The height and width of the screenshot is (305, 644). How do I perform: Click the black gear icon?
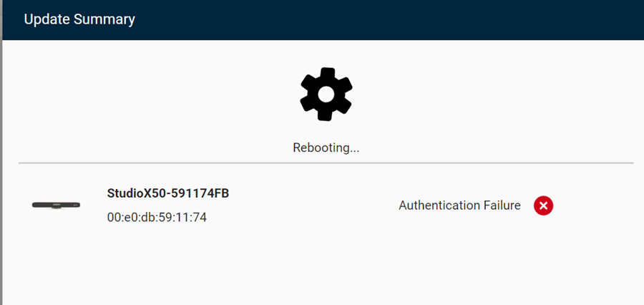326,95
